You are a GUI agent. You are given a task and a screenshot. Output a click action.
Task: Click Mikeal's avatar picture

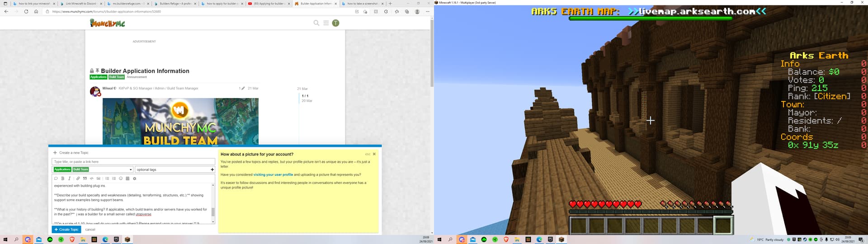pyautogui.click(x=95, y=91)
